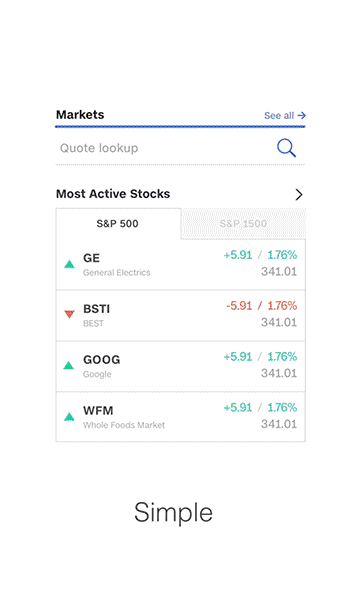Expand Most Active Stocks with the chevron
The height and width of the screenshot is (600, 363).
(x=299, y=194)
